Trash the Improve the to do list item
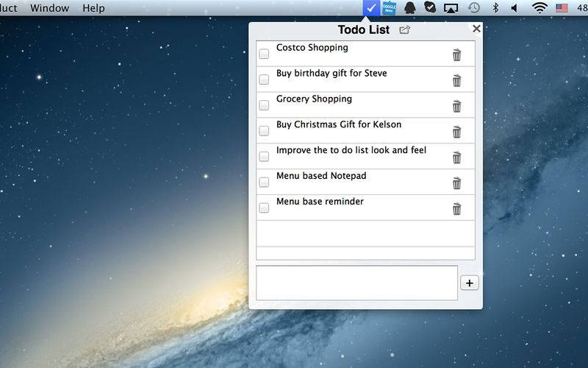 pyautogui.click(x=456, y=158)
